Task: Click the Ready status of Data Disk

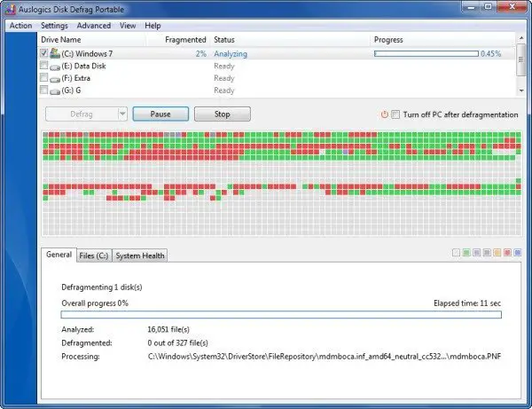Action: pyautogui.click(x=224, y=66)
